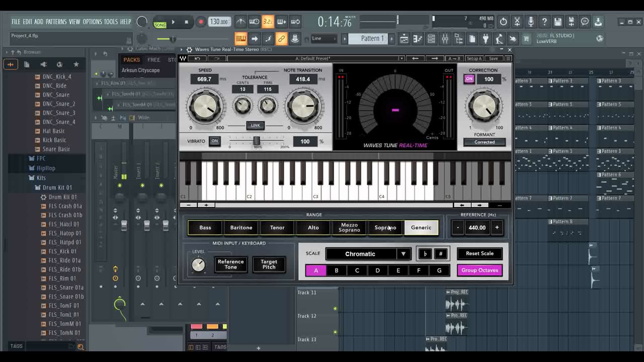Toggle the tolerance LINK button

tap(256, 125)
